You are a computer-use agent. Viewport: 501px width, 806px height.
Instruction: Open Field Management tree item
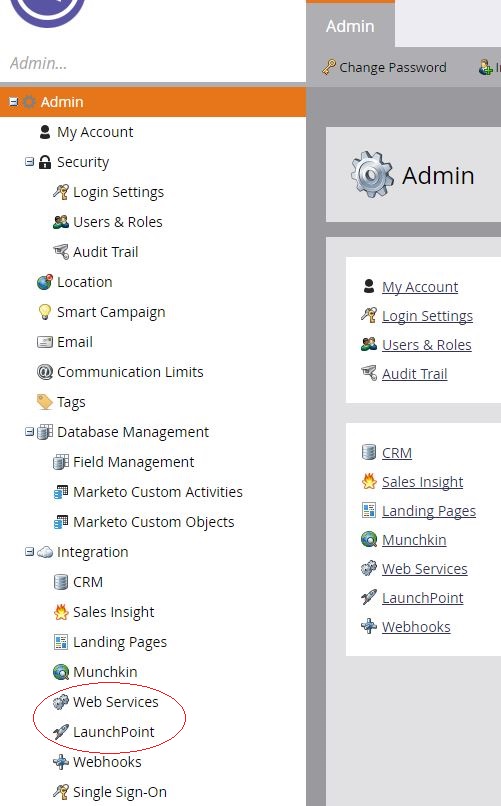click(134, 462)
